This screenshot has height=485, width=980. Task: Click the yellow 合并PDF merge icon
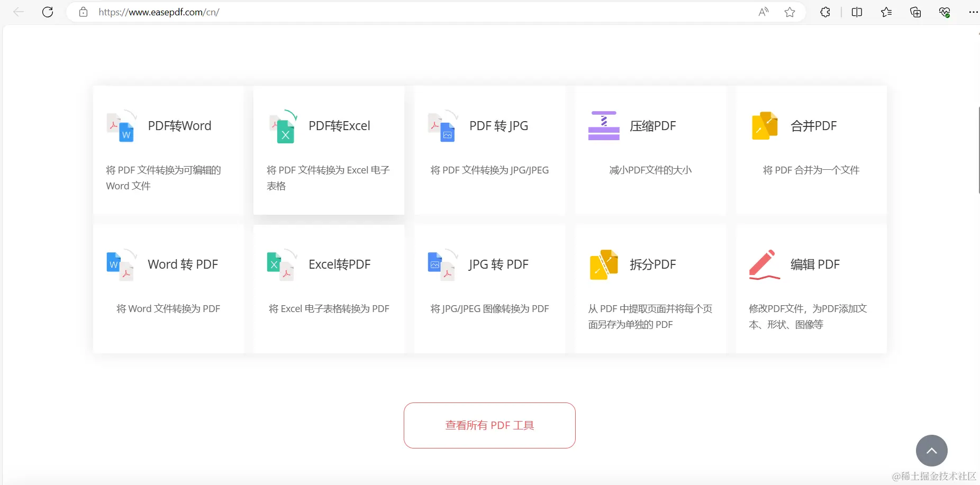765,126
